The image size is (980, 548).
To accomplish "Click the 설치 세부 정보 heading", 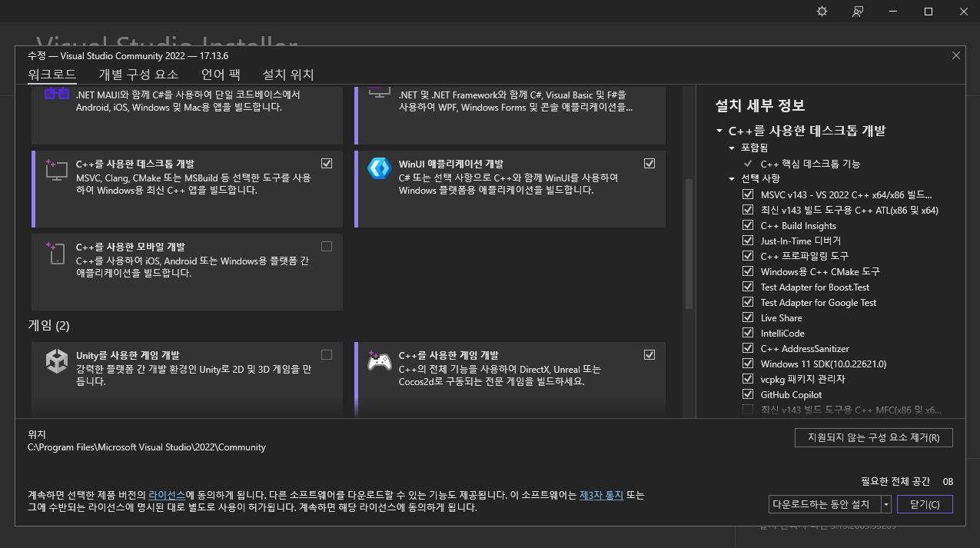I will [x=760, y=105].
